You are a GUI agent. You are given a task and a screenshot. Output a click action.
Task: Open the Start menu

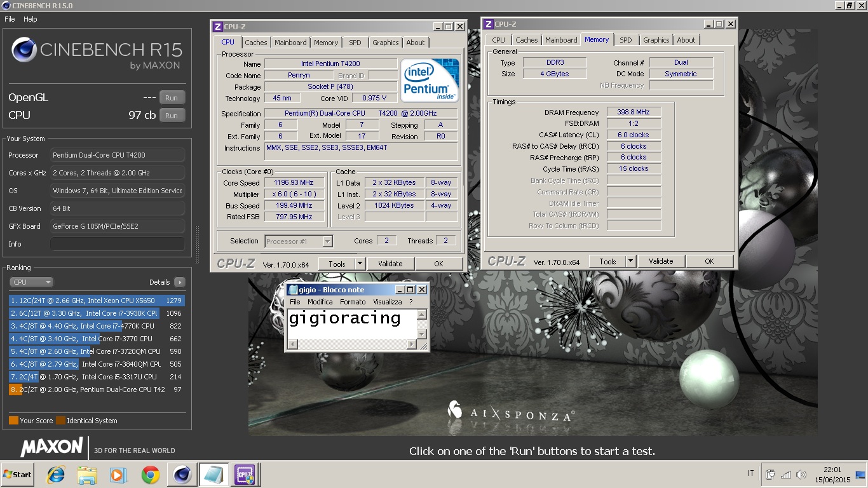tap(17, 475)
